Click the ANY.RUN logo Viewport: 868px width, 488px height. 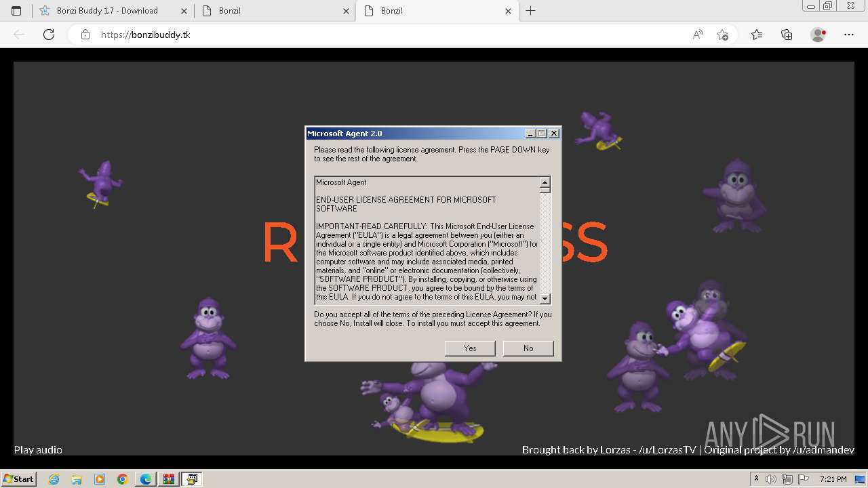click(770, 434)
